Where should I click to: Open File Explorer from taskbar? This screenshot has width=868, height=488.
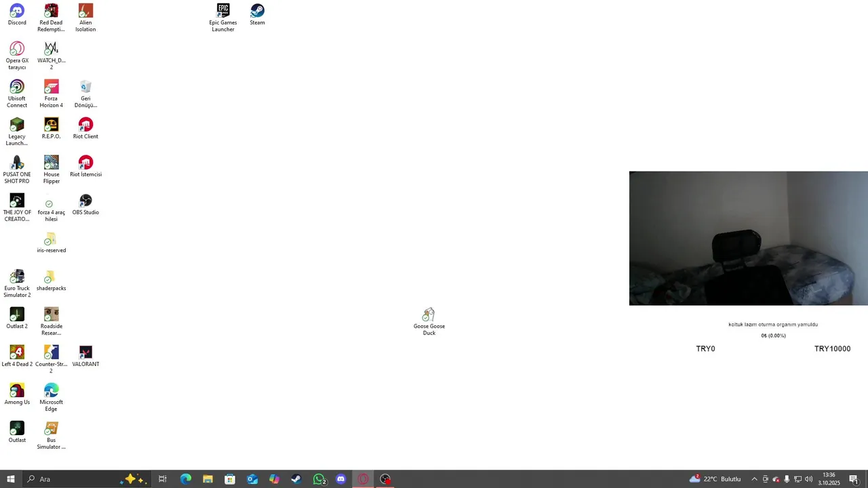(x=208, y=479)
